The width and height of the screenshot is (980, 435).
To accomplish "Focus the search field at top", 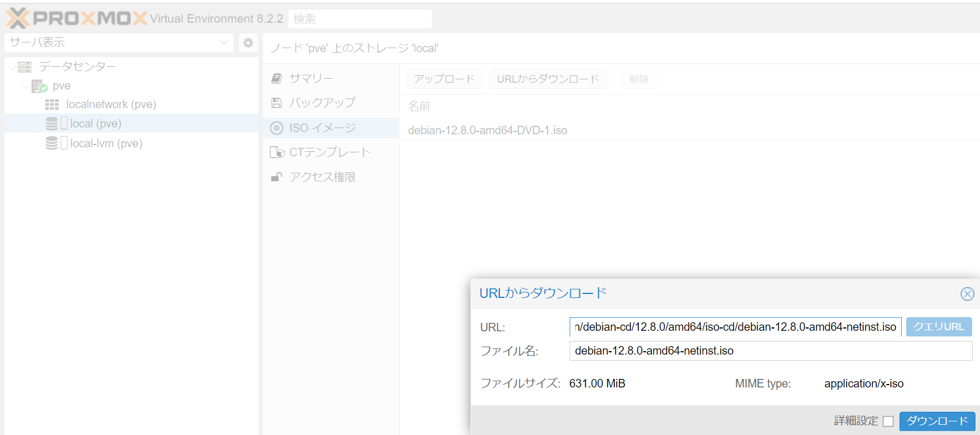I will [360, 19].
